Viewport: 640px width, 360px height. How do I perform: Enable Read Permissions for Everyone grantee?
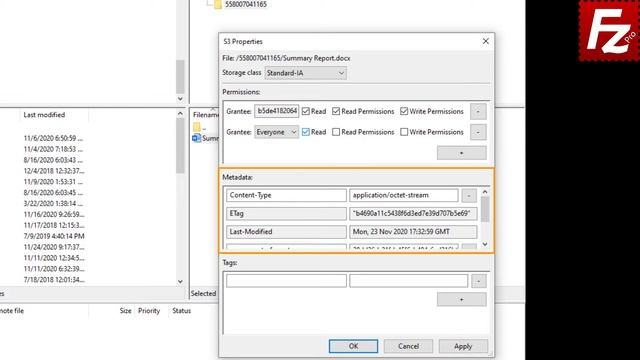pos(336,132)
